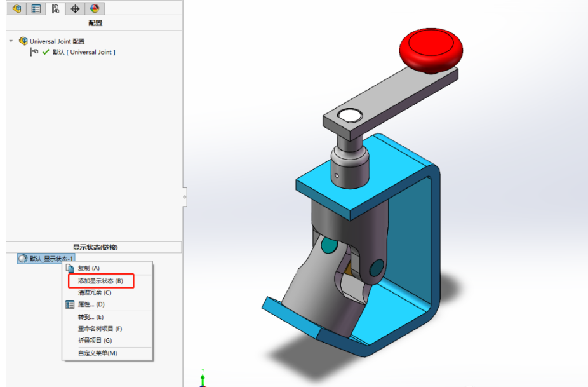Click the green checkmark on 默认 configuration

(46, 52)
